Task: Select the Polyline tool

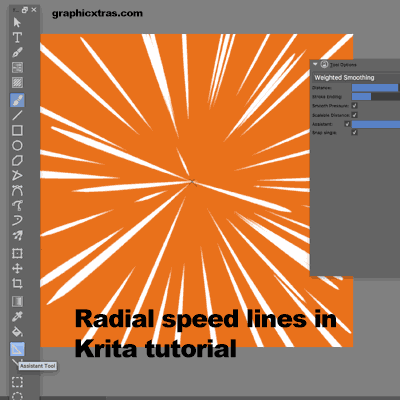Action: click(17, 175)
